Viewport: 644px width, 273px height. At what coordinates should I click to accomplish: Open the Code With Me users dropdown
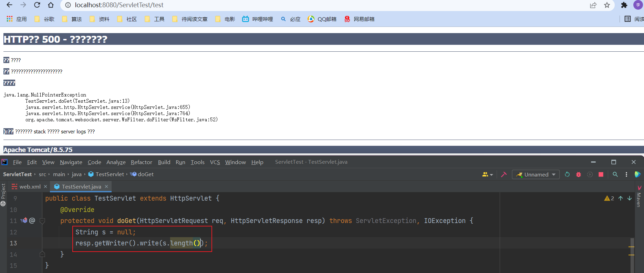click(488, 174)
